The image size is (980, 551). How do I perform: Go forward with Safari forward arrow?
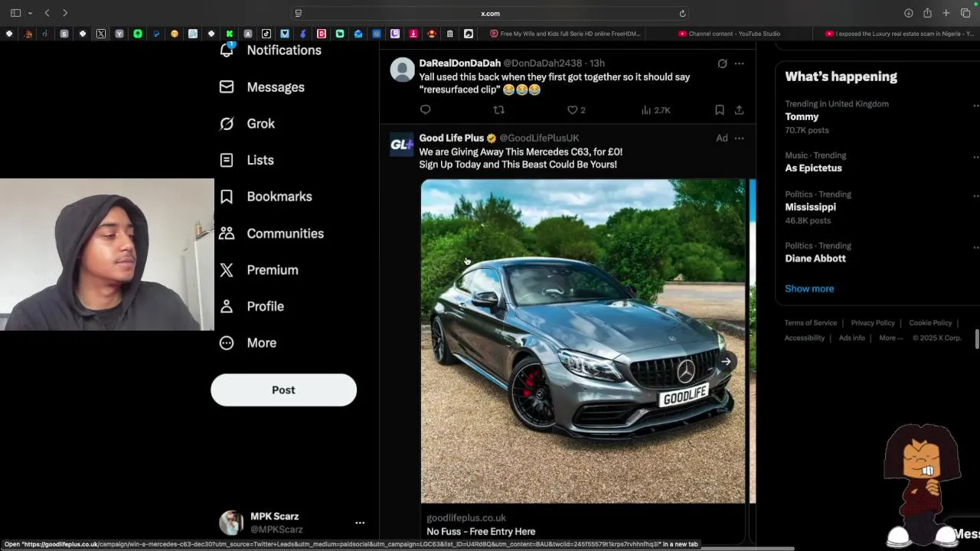pyautogui.click(x=65, y=13)
